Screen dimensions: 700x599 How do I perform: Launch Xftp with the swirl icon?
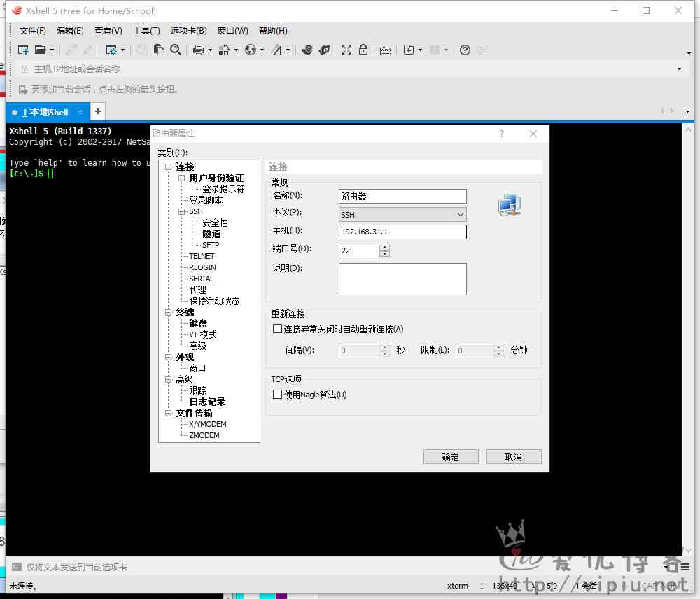point(307,50)
